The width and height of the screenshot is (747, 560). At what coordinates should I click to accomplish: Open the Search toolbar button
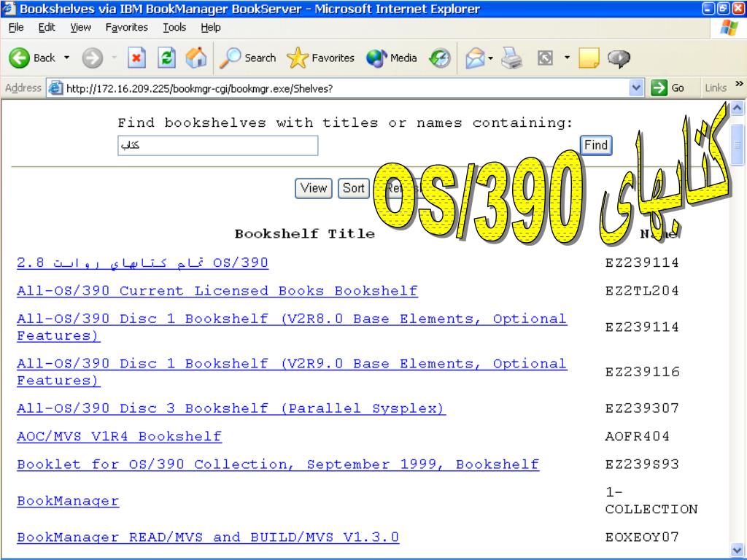[x=248, y=58]
